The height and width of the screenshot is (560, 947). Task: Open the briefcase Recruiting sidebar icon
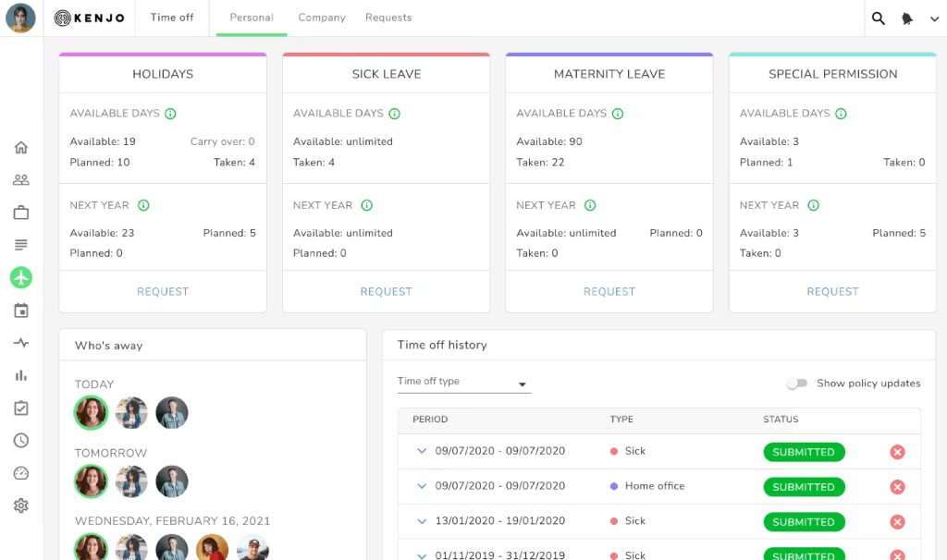[21, 213]
